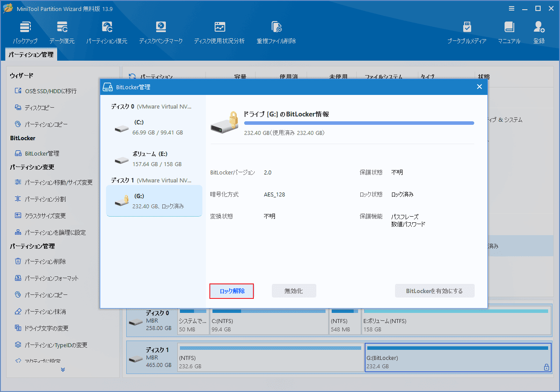This screenshot has height=392, width=560.
Task: Open Partition Recovery (パーティション復元)
Action: click(107, 32)
